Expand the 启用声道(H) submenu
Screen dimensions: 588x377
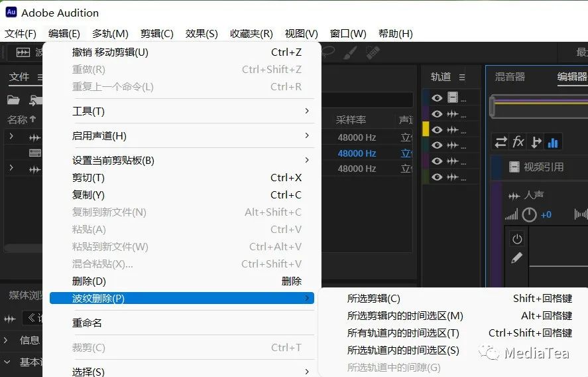[182, 135]
